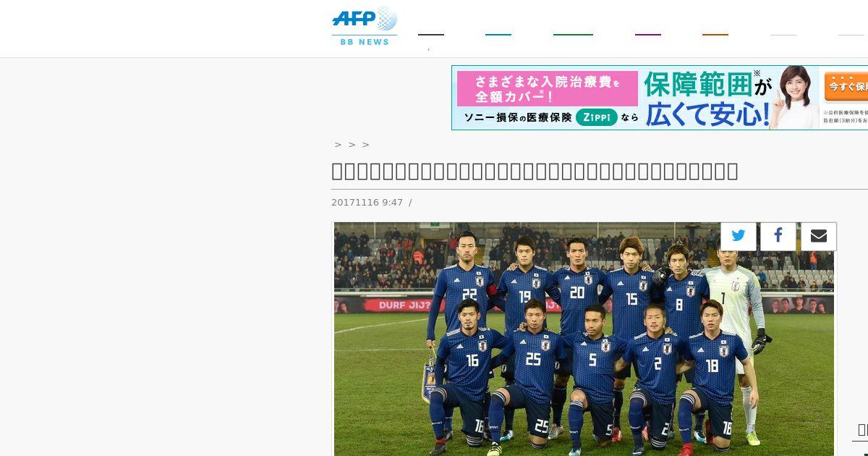Click the orange 今すぐ保険 ad button

click(846, 86)
